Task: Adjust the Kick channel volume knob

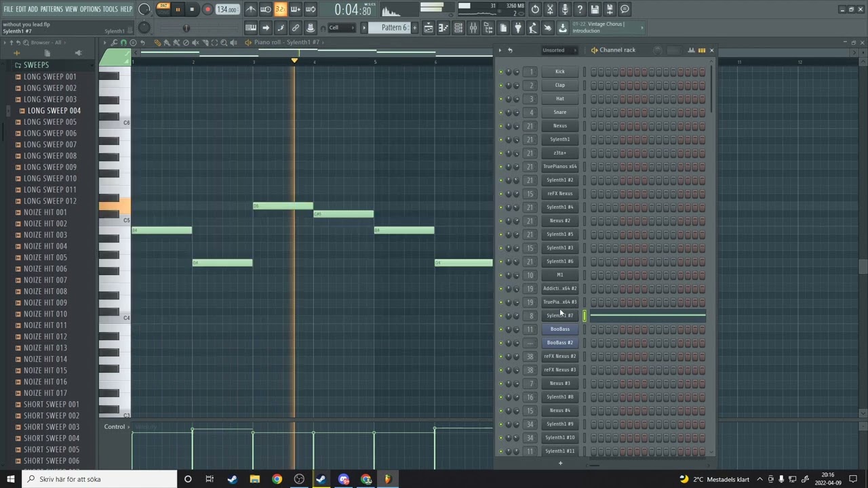Action: click(x=516, y=72)
